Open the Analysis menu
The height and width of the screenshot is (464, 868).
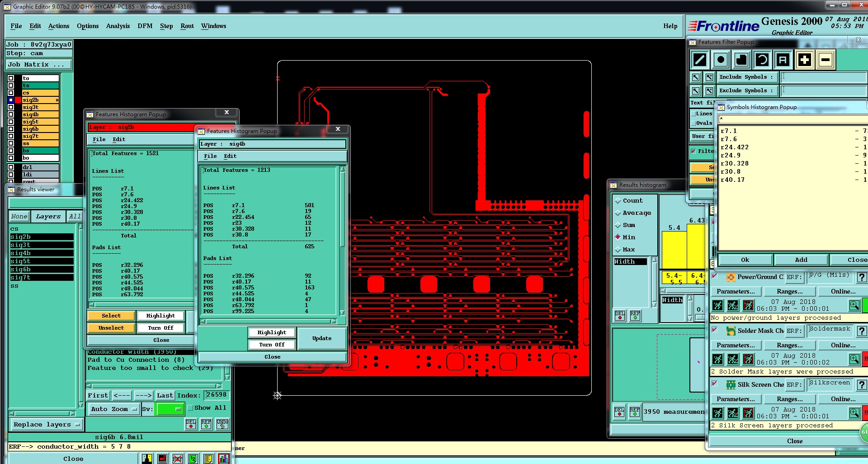pos(118,26)
